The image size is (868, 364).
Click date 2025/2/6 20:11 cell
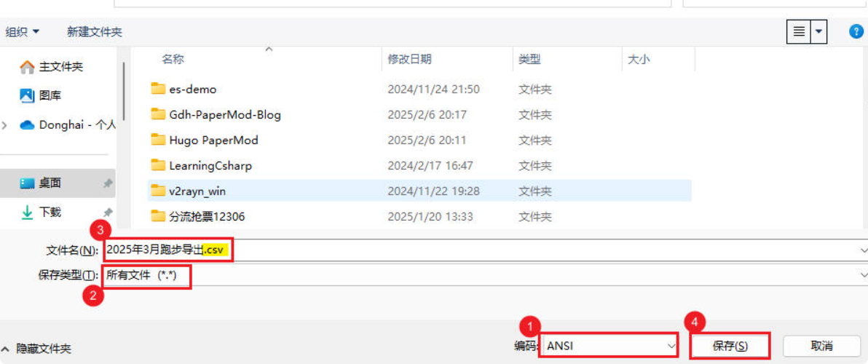427,140
